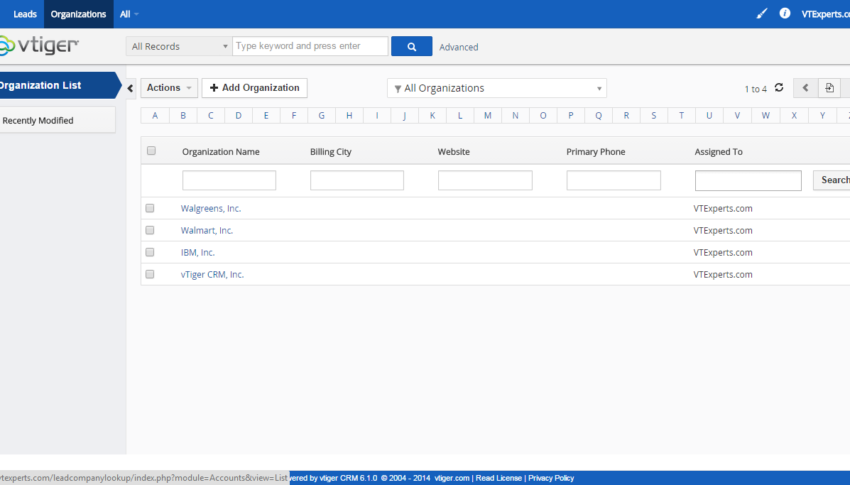Screen dimensions: 850x485
Task: Open IBM, Inc. record
Action: coord(197,253)
